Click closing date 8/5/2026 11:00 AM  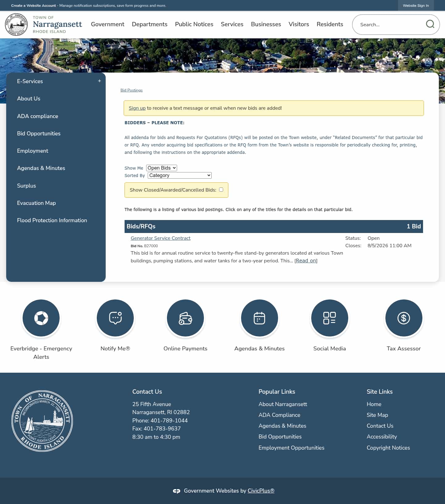coord(389,246)
